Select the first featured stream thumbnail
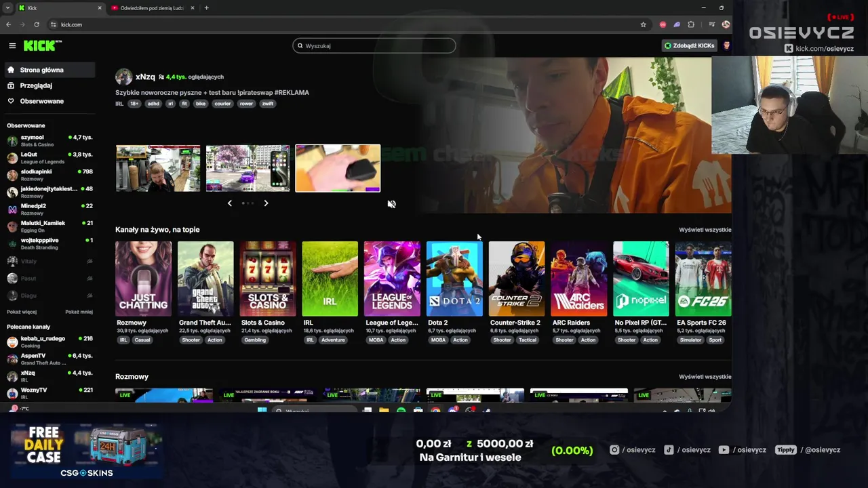 (158, 168)
